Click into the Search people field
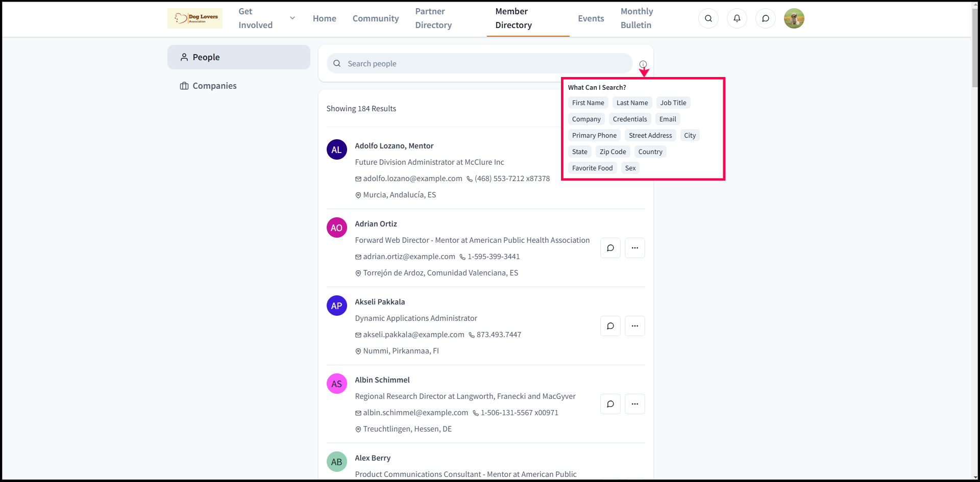This screenshot has height=482, width=980. click(x=480, y=63)
